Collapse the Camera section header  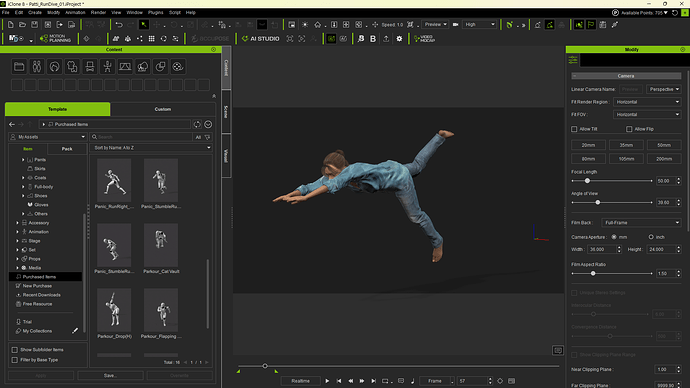626,76
